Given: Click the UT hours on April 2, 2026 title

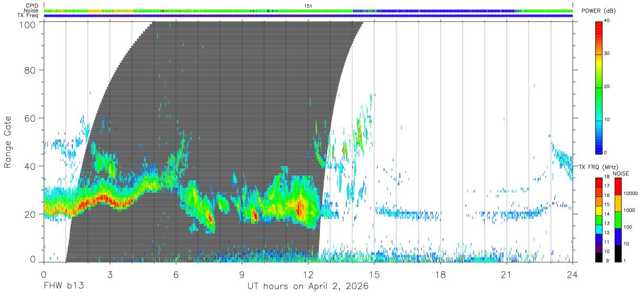Looking at the screenshot, I should 308,287.
